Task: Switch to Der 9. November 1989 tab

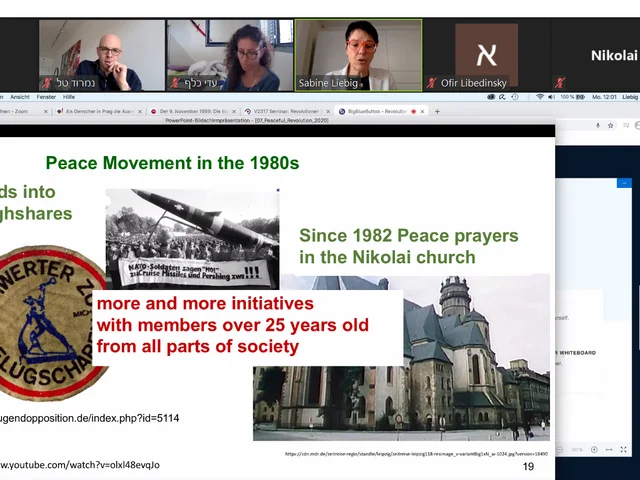Action: [192, 111]
